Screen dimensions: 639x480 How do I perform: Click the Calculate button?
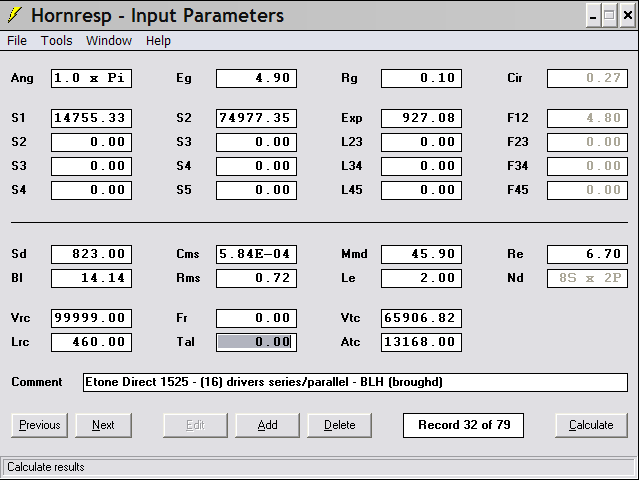[591, 425]
